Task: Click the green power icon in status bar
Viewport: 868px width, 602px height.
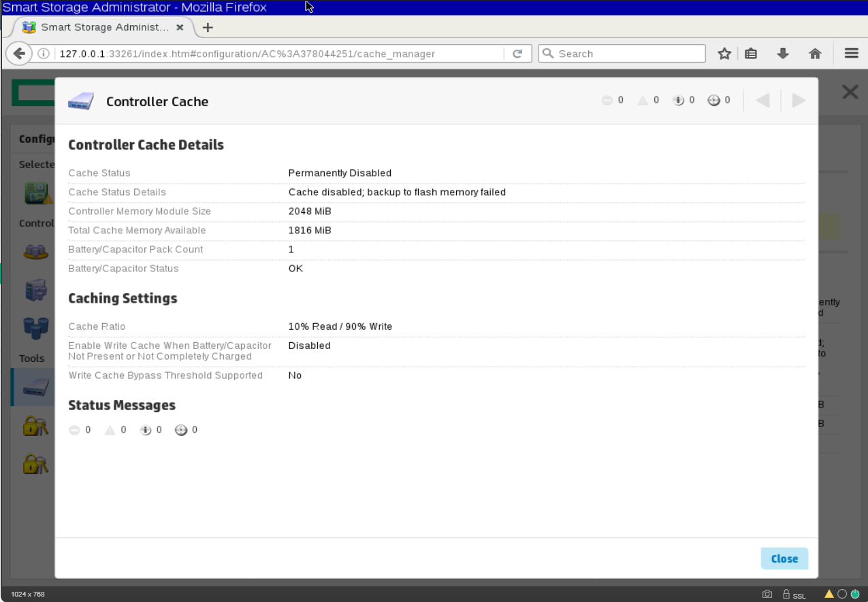Action: tap(855, 594)
